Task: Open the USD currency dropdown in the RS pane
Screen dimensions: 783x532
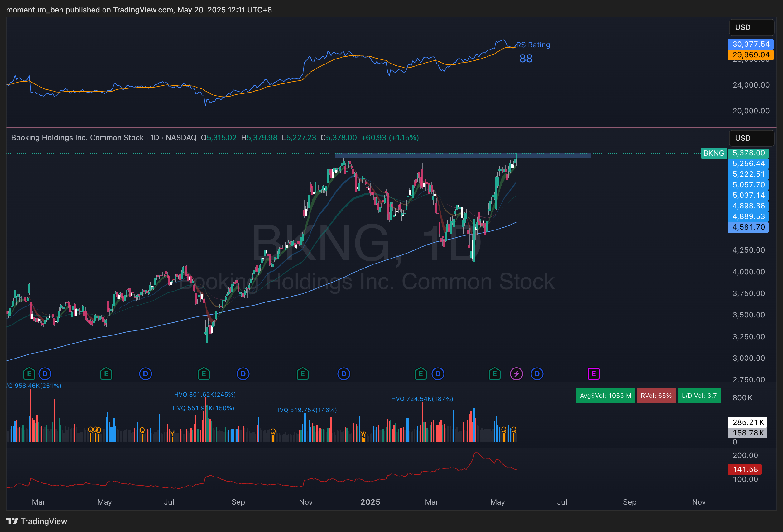Action: (x=751, y=27)
